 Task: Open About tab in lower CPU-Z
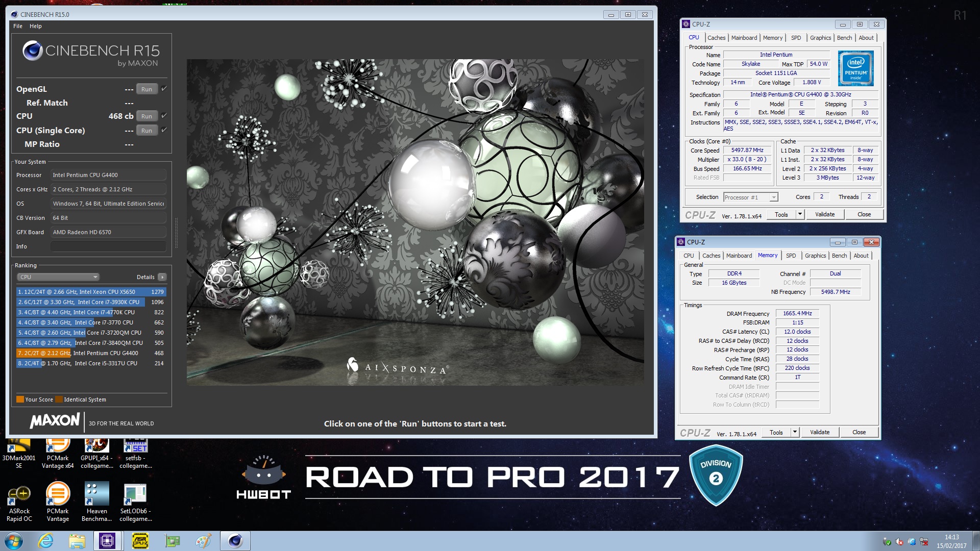[x=861, y=256]
